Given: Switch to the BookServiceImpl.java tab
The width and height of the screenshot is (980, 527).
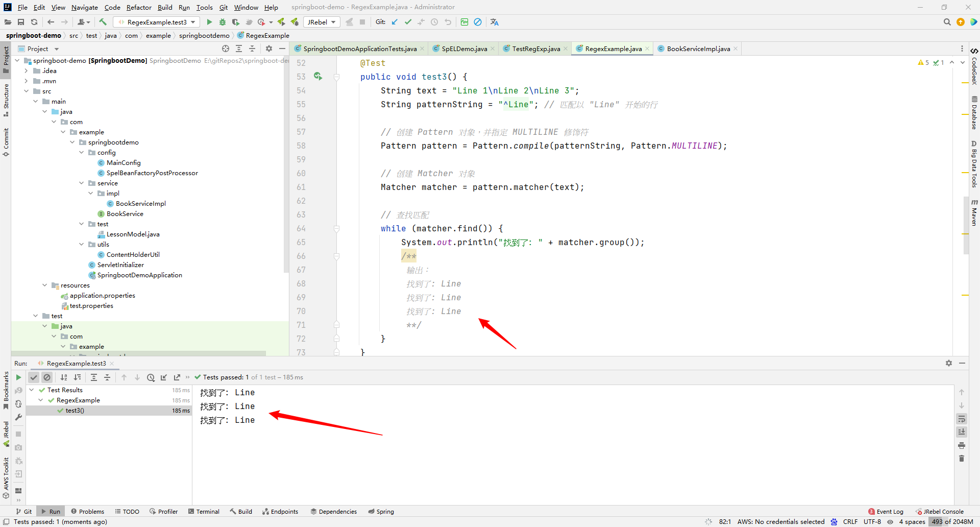Looking at the screenshot, I should coord(698,49).
